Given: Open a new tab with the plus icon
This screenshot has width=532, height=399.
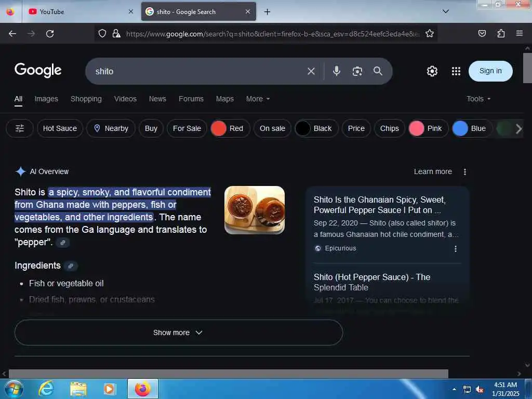Looking at the screenshot, I should [x=268, y=12].
